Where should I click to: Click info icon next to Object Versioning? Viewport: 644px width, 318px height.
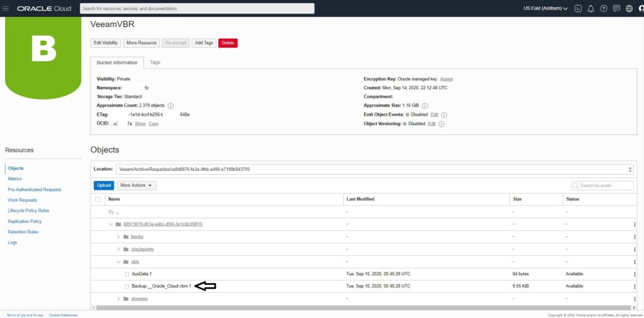point(441,124)
